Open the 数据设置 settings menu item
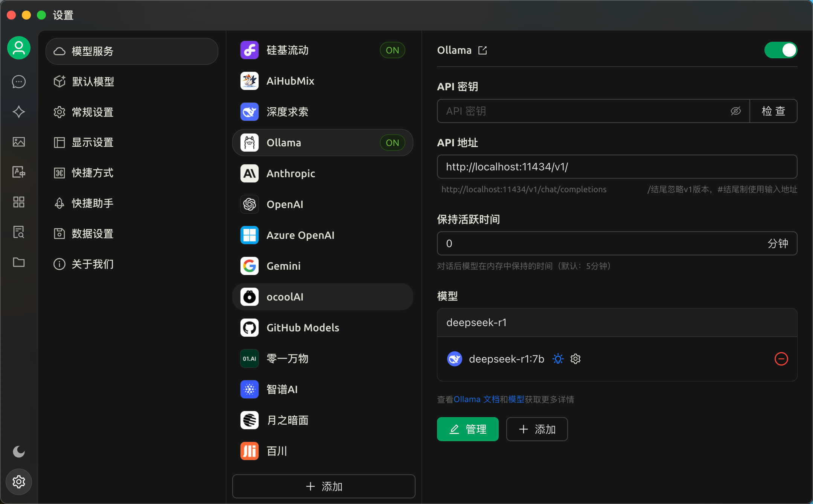The width and height of the screenshot is (813, 504). (x=93, y=234)
